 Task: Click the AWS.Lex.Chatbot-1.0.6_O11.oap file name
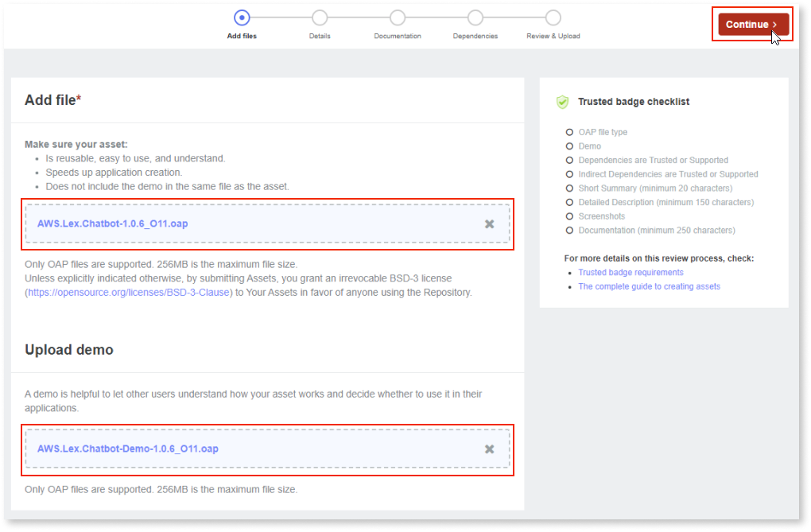112,223
